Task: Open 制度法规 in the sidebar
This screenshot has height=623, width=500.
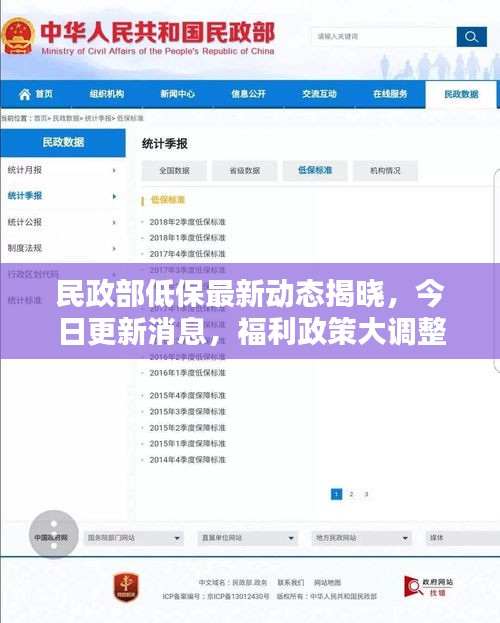Action: 25,248
